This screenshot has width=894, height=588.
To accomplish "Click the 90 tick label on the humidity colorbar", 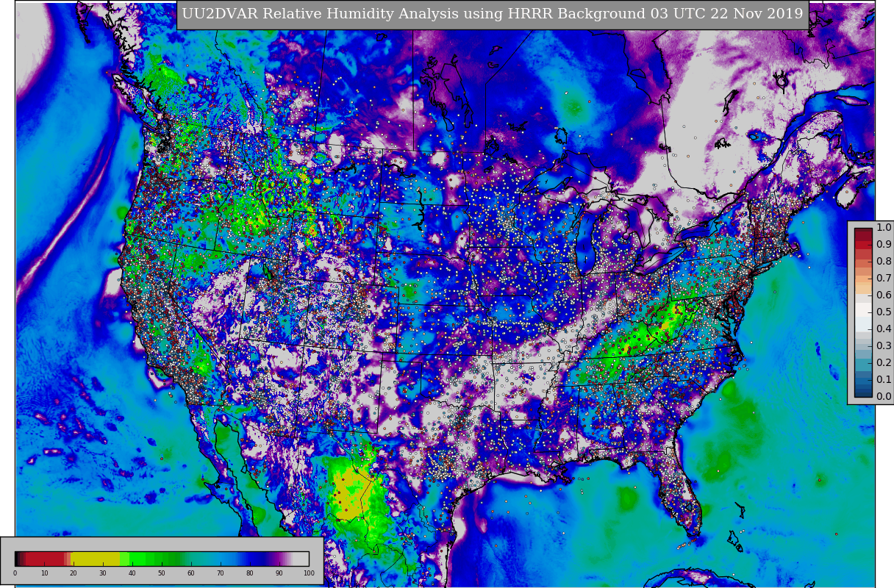I will click(279, 573).
